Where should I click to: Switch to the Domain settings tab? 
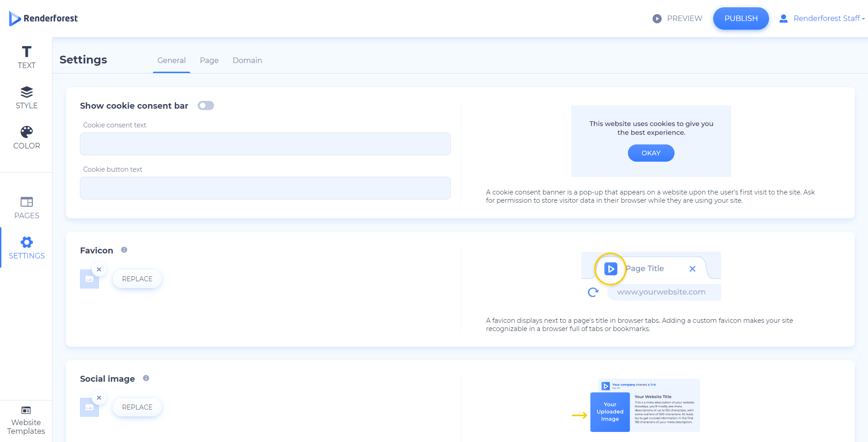[247, 60]
